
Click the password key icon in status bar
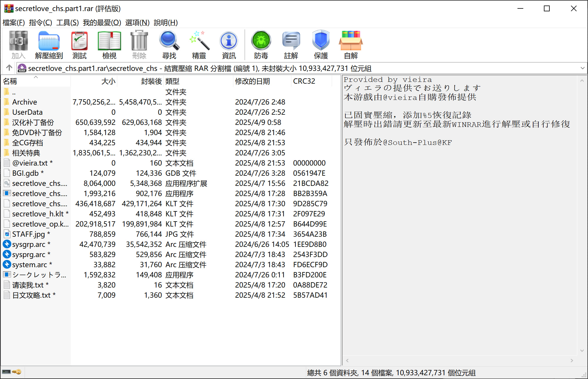(x=17, y=372)
